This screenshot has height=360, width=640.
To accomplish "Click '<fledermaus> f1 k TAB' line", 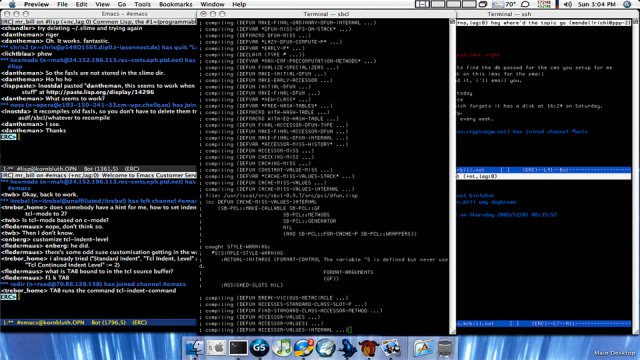I will [x=35, y=278].
